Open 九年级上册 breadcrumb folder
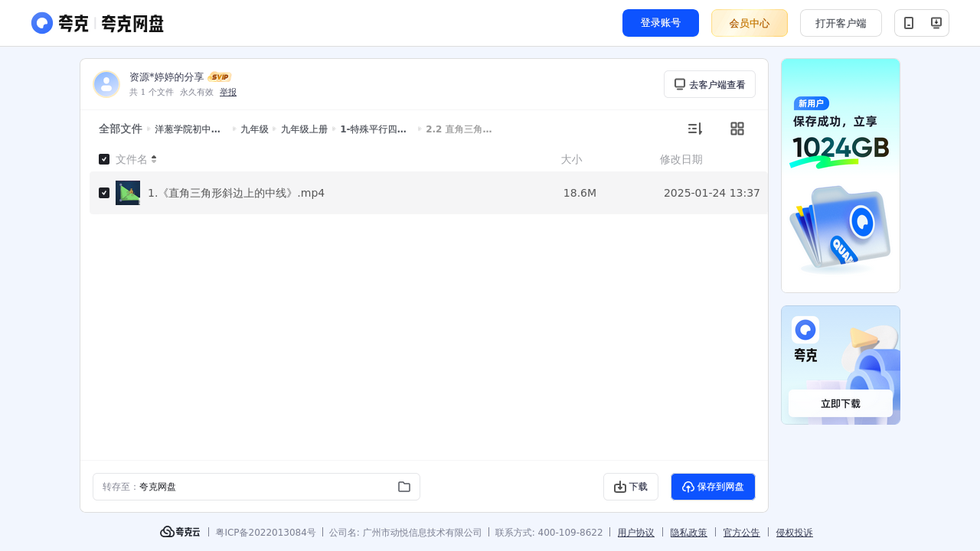 point(304,129)
